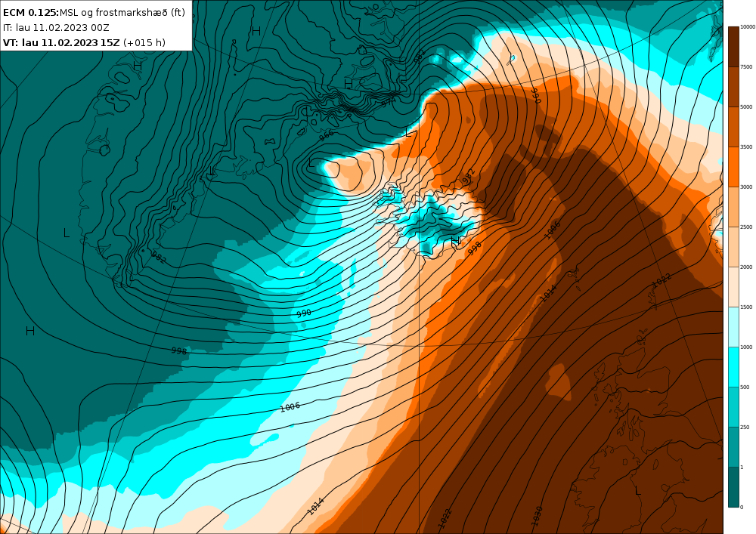Screen dimensions: 756x534
Task: Pick the bright cyan band between 500 and 1000
Action: click(733, 366)
